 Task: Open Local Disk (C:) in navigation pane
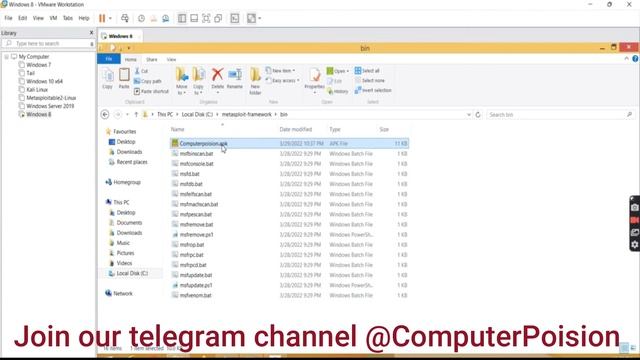coord(132,273)
